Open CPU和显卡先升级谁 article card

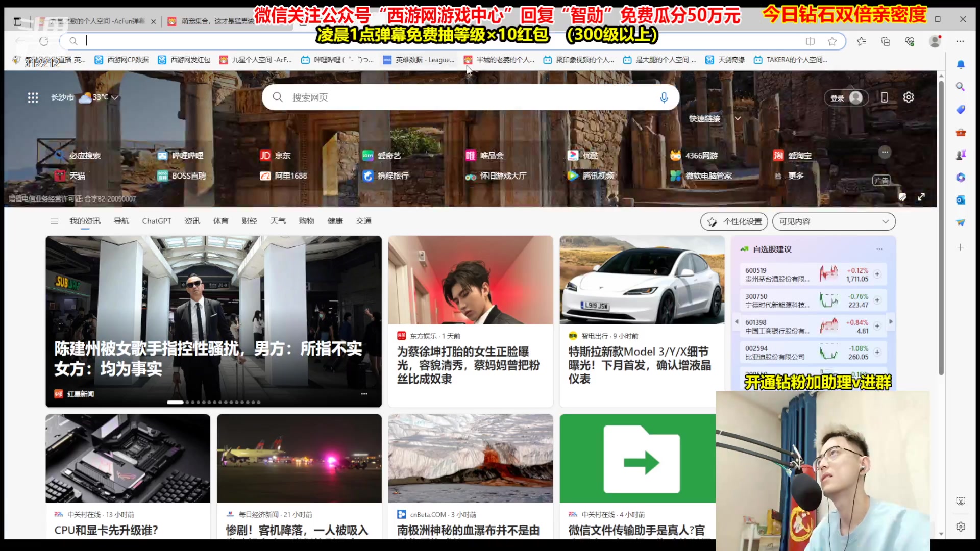coord(128,477)
